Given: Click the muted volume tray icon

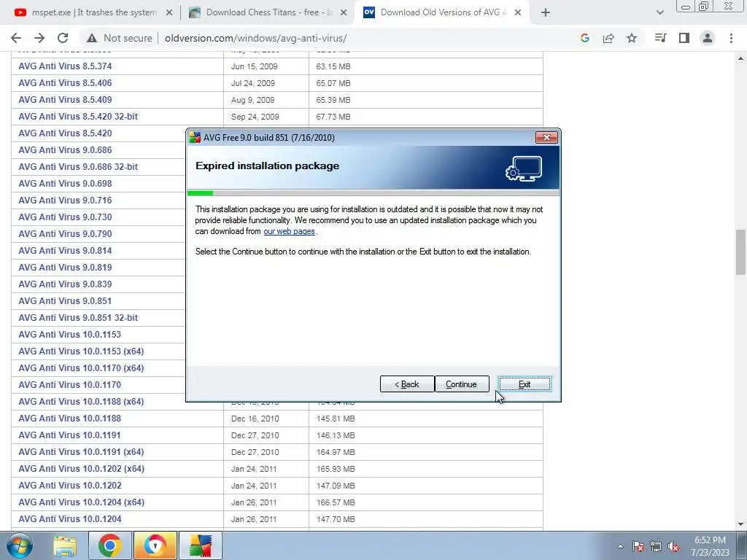Looking at the screenshot, I should 673,546.
